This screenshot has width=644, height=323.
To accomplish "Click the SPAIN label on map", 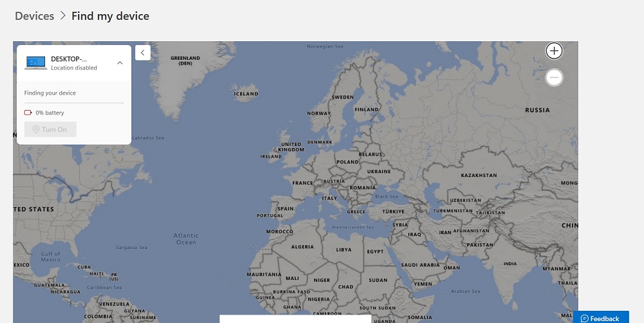I will [285, 208].
